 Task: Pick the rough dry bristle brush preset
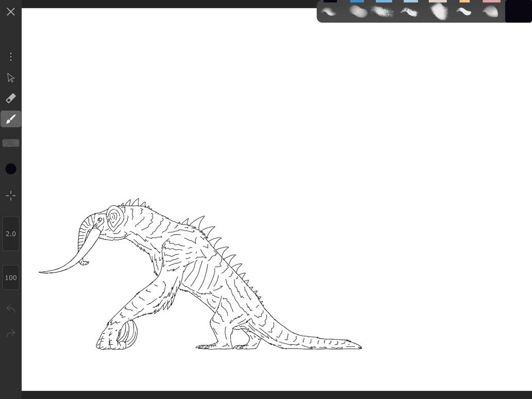pyautogui.click(x=409, y=12)
